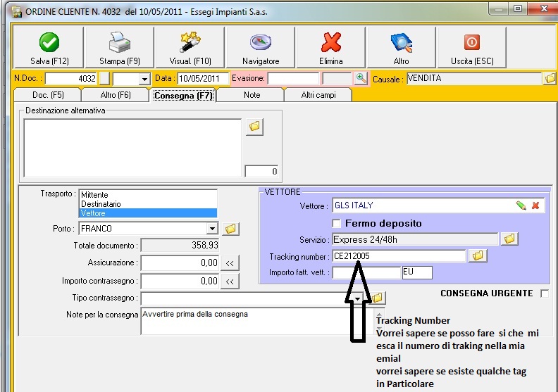The height and width of the screenshot is (392, 558).
Task: Open the folder icon beside Porto
Action: [x=230, y=229]
